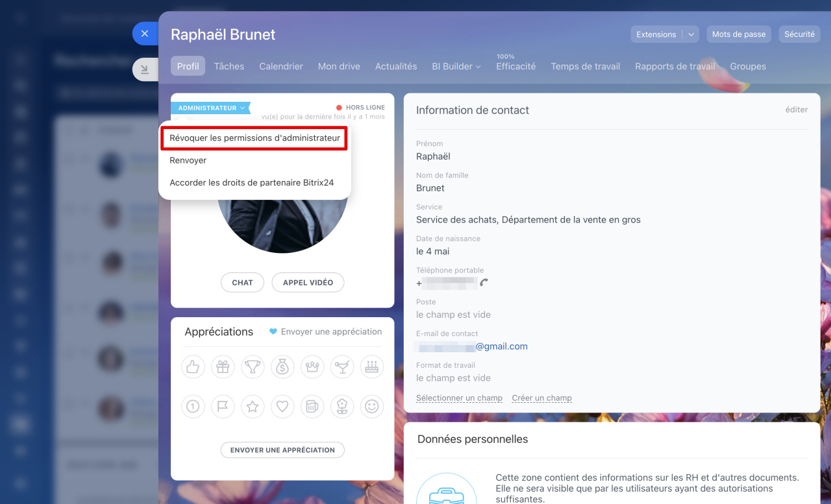Click the APPEL VIDÉO button
Image resolution: width=831 pixels, height=504 pixels.
click(308, 283)
